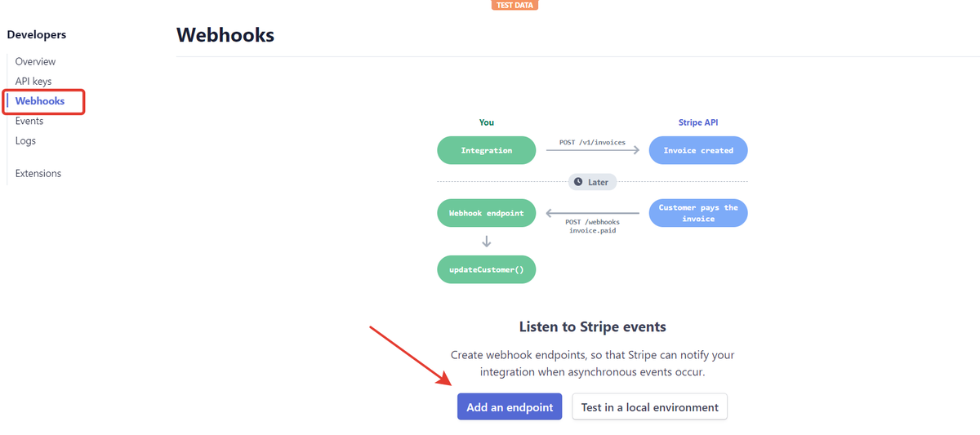Open Extensions in the Developers menu

pos(38,173)
